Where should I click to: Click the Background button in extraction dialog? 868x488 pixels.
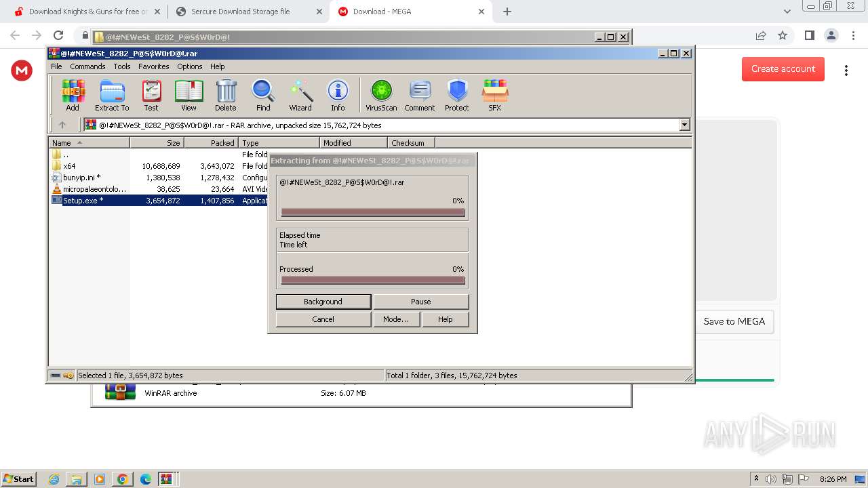[323, 302]
